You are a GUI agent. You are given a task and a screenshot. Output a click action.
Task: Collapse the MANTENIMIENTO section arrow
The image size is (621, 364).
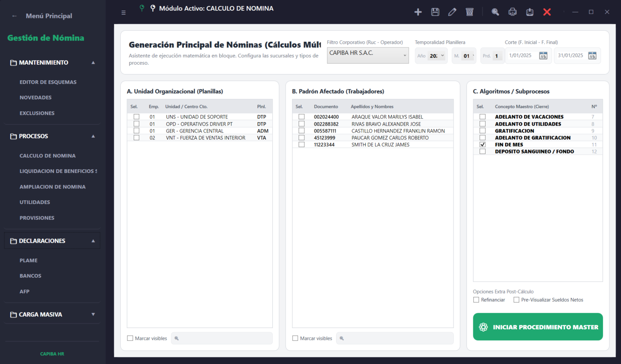(x=93, y=63)
